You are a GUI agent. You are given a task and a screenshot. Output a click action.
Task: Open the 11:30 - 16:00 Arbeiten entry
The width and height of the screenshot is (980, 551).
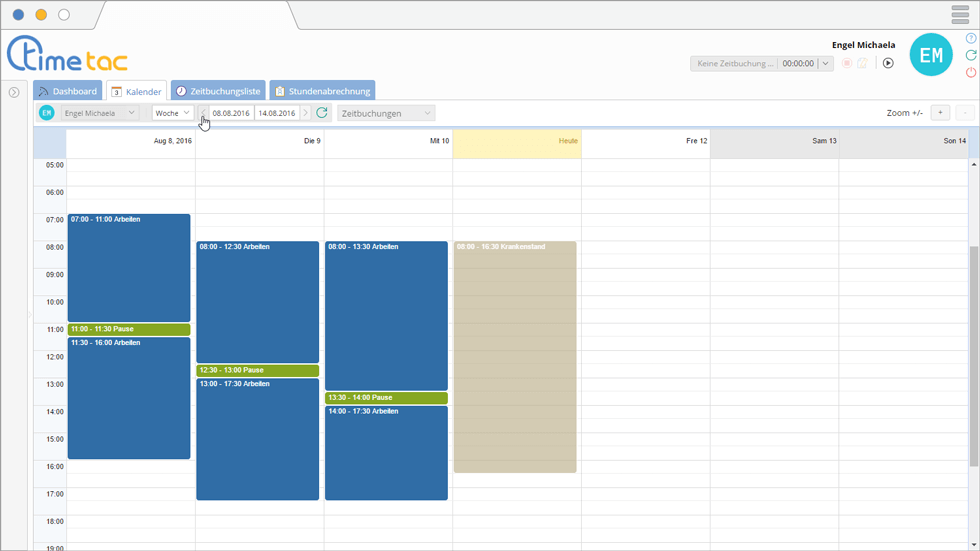[129, 398]
